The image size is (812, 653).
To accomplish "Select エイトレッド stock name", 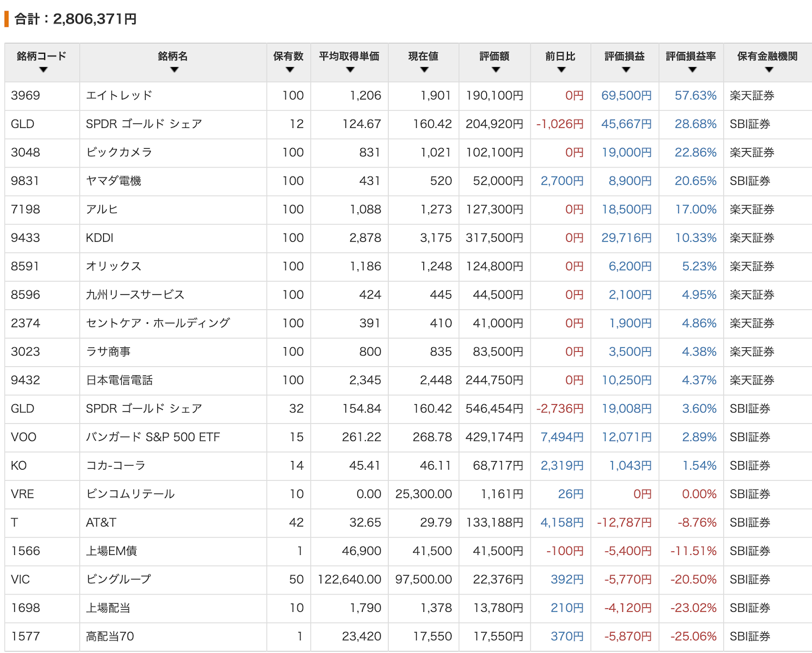I will [119, 95].
